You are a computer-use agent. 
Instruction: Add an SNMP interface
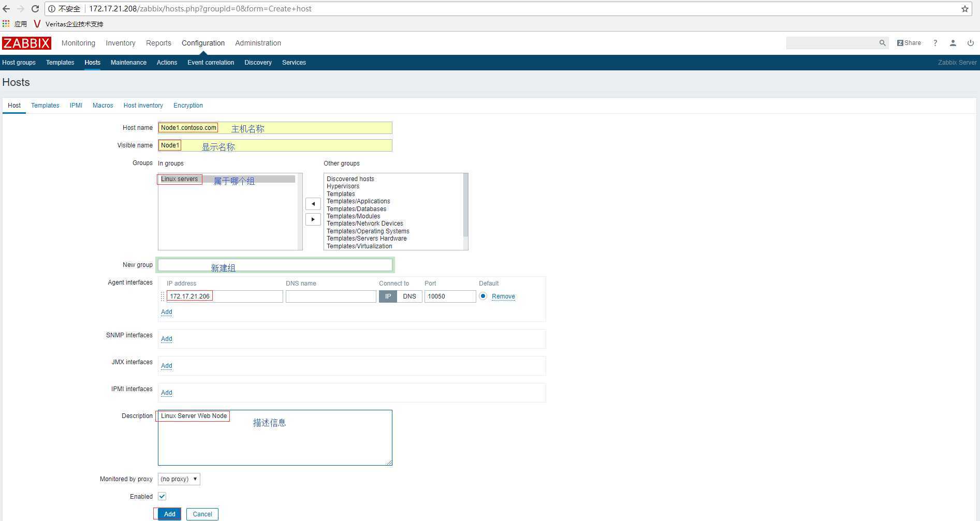[x=167, y=339]
